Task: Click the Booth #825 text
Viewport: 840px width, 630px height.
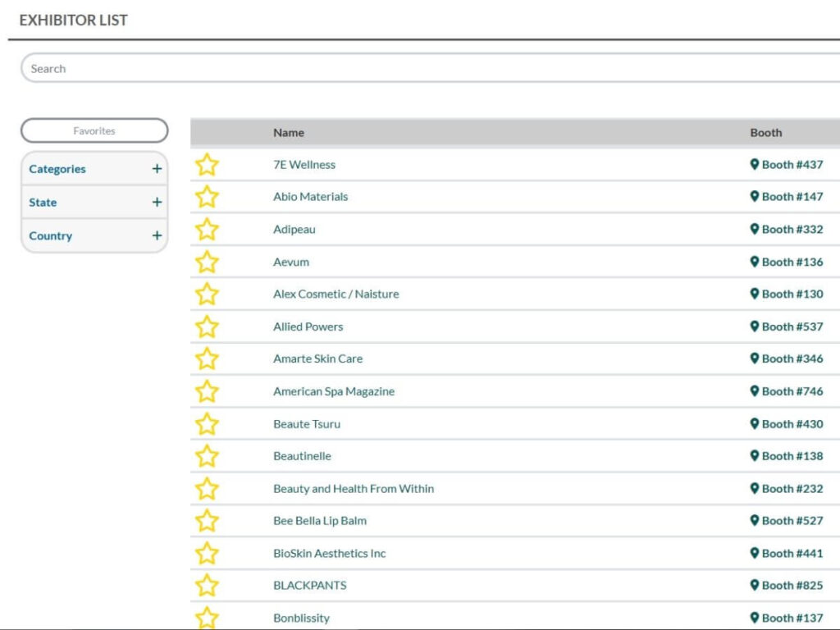Action: pos(792,586)
